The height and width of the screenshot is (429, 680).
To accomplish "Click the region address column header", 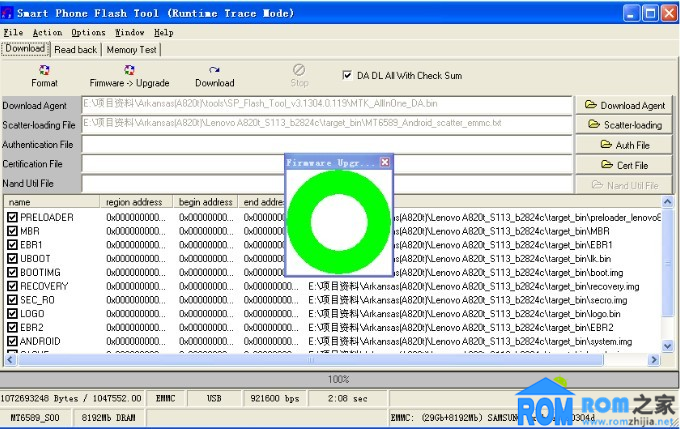I will click(x=139, y=202).
